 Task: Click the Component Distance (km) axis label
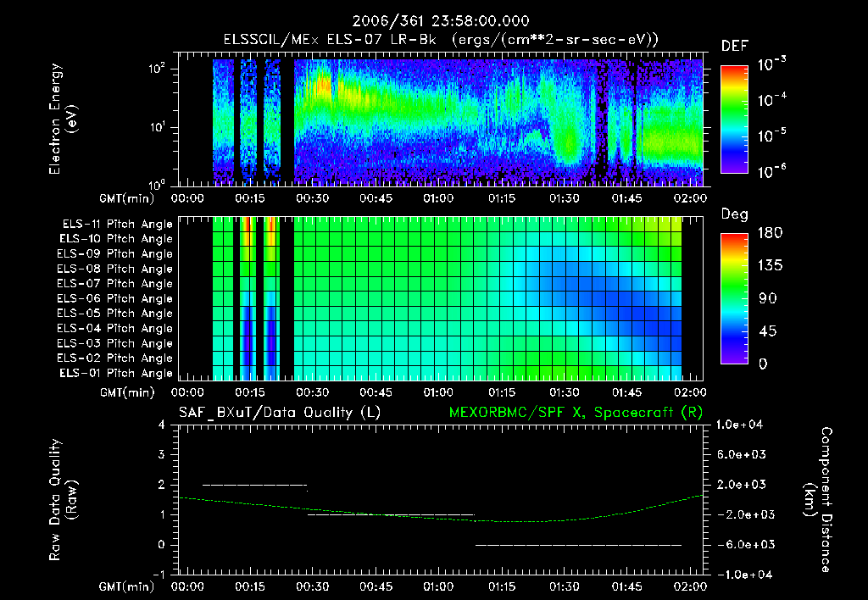pyautogui.click(x=818, y=500)
